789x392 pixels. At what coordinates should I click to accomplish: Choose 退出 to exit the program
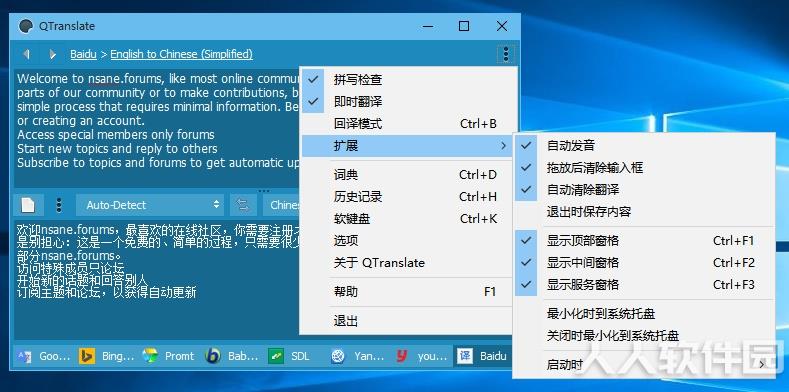point(408,321)
